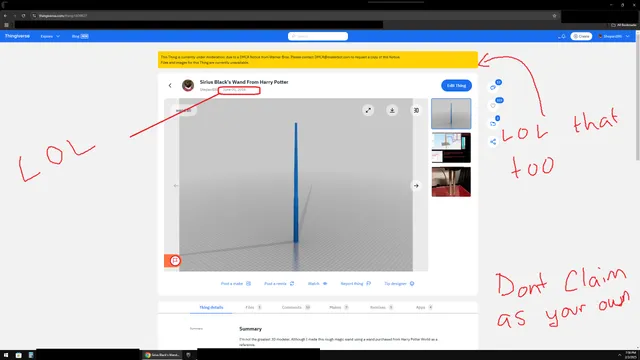Share the thing via the share icon

click(x=493, y=142)
